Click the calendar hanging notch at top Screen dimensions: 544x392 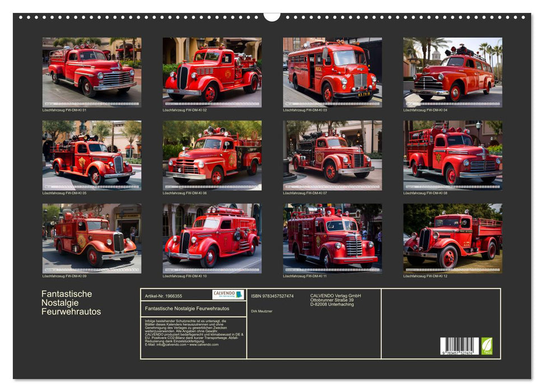(272, 16)
